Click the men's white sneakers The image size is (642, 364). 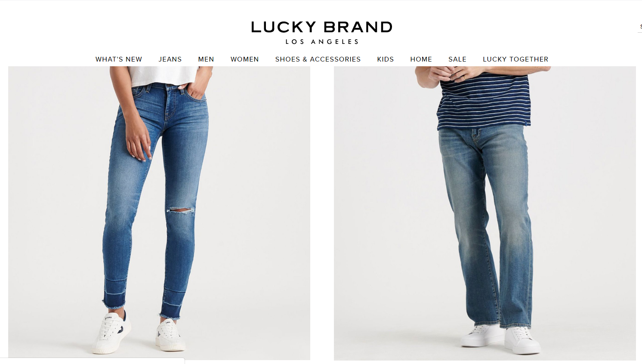(500, 338)
